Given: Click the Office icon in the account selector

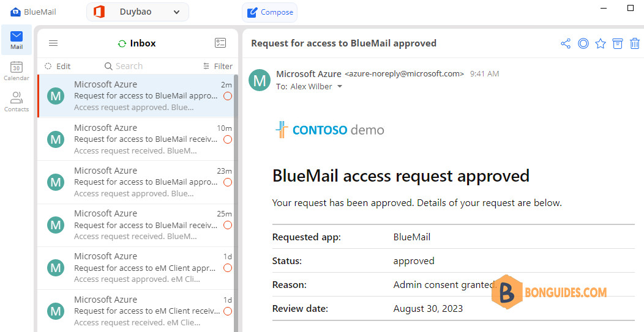Looking at the screenshot, I should point(99,12).
